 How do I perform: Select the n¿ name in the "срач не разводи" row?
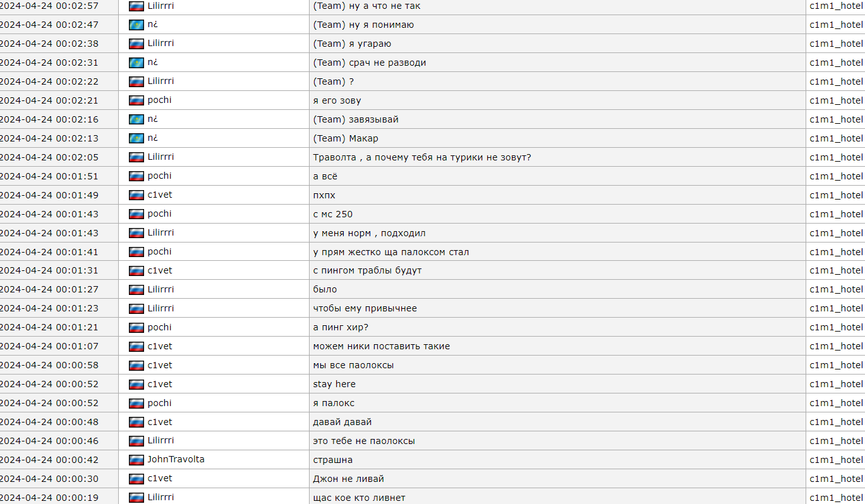[152, 62]
